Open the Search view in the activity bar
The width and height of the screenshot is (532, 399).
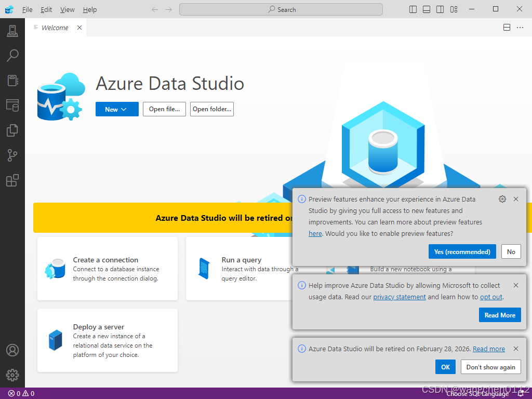(12, 56)
